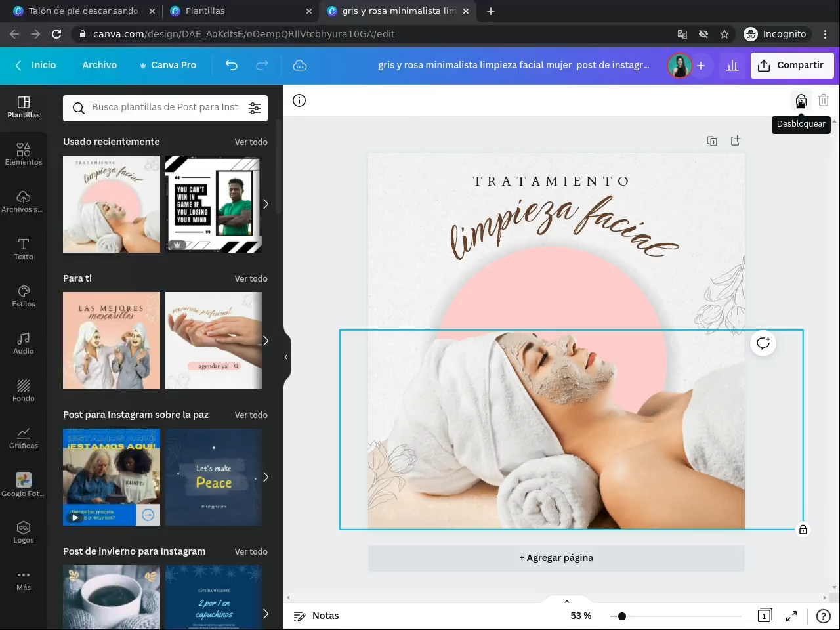Click the zoom slider handle

[x=621, y=616]
